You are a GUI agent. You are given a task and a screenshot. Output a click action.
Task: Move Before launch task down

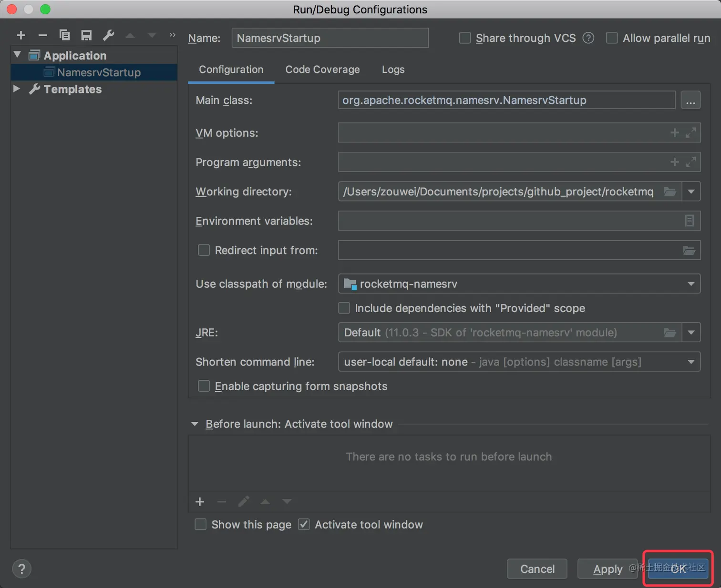pos(287,501)
